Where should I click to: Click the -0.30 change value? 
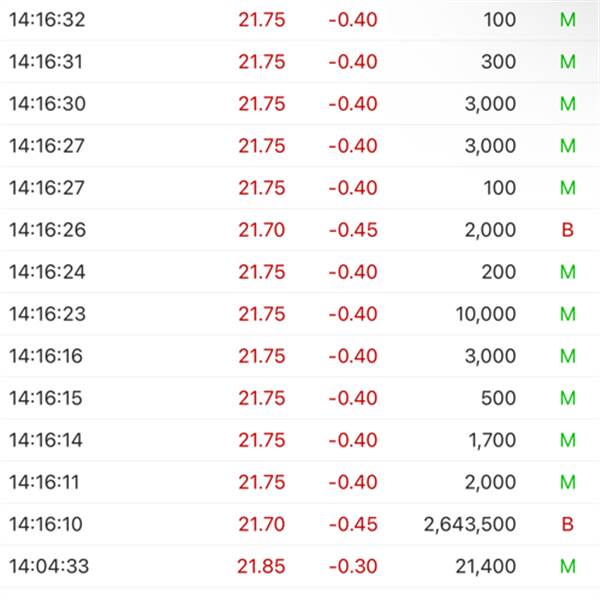pos(353,566)
